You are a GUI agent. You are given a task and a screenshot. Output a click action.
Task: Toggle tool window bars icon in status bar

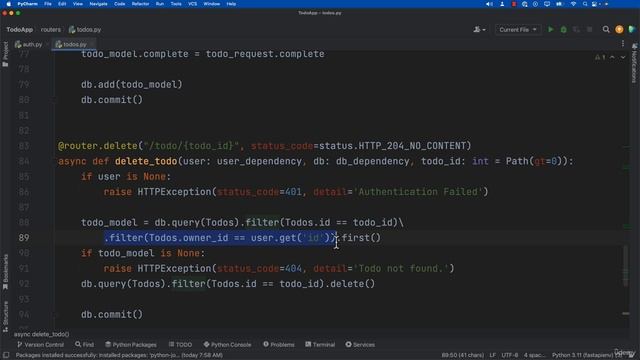[x=6, y=356]
